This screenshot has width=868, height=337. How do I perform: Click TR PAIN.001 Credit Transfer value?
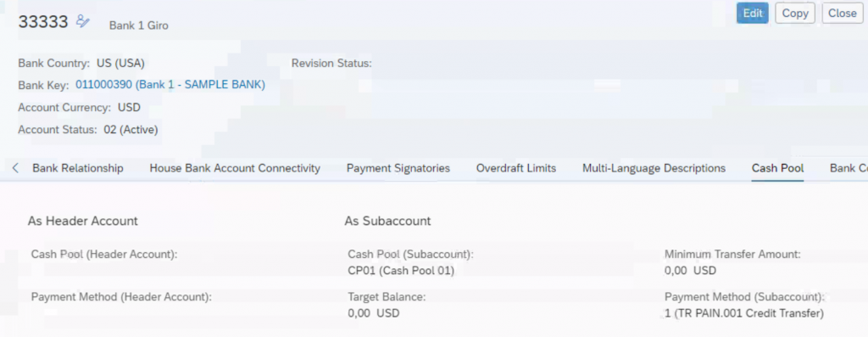click(744, 313)
